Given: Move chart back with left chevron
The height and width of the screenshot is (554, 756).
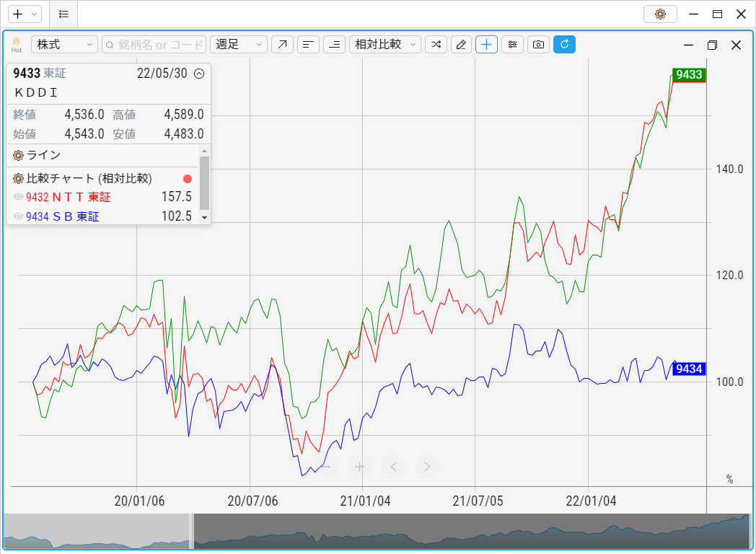Looking at the screenshot, I should 393,466.
